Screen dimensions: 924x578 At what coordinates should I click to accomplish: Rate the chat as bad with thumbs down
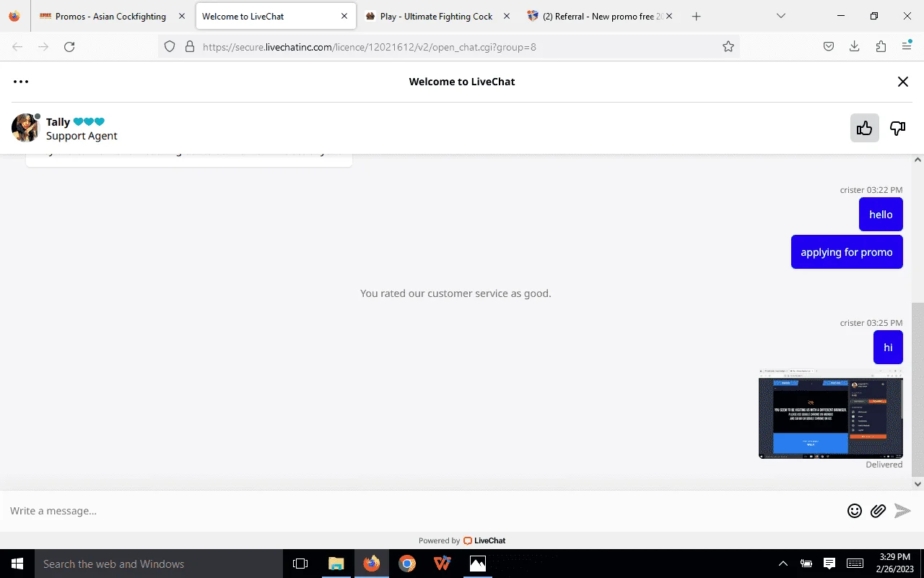coord(897,128)
